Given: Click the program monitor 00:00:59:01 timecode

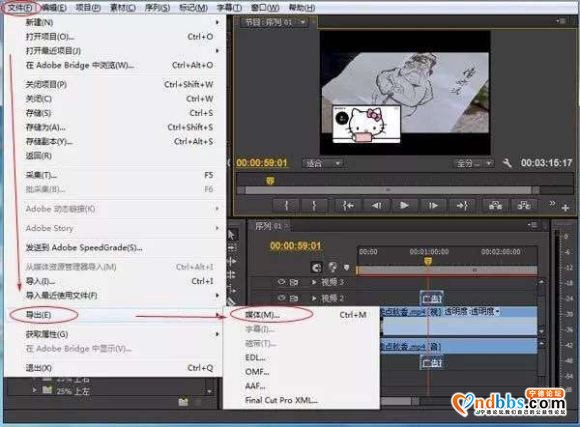Looking at the screenshot, I should (x=262, y=163).
